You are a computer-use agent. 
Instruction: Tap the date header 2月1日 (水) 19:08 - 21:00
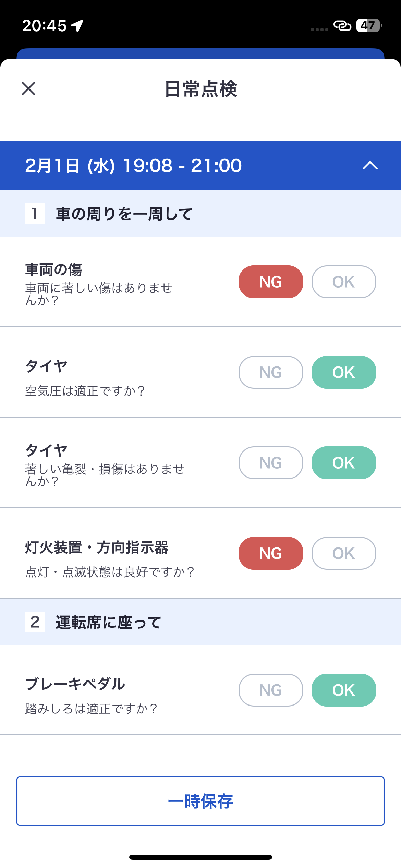(x=134, y=166)
